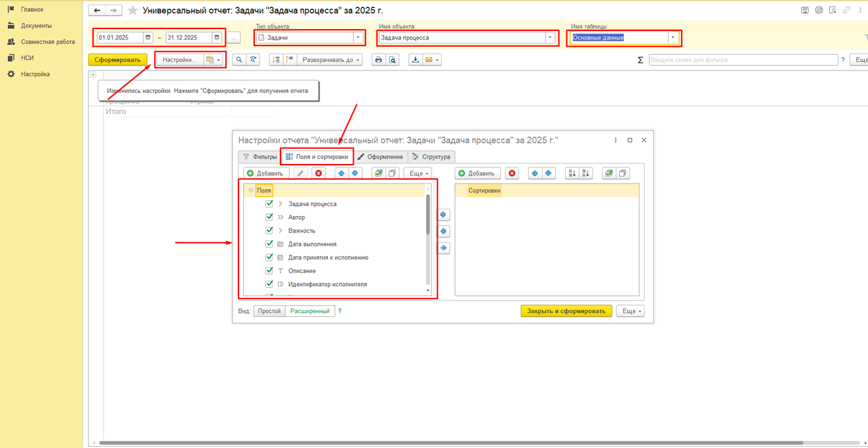
Task: Open the Имя объекта dropdown arrow
Action: 550,38
